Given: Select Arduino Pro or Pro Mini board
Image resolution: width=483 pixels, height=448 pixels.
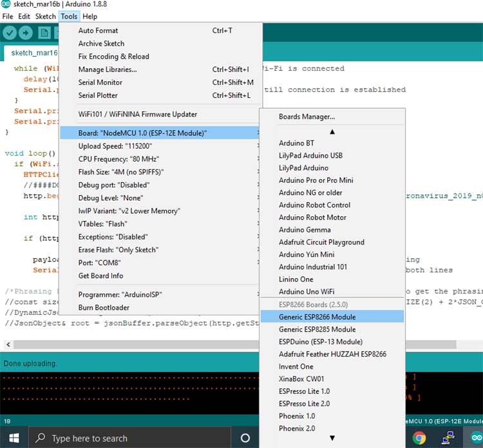Looking at the screenshot, I should pyautogui.click(x=332, y=180).
